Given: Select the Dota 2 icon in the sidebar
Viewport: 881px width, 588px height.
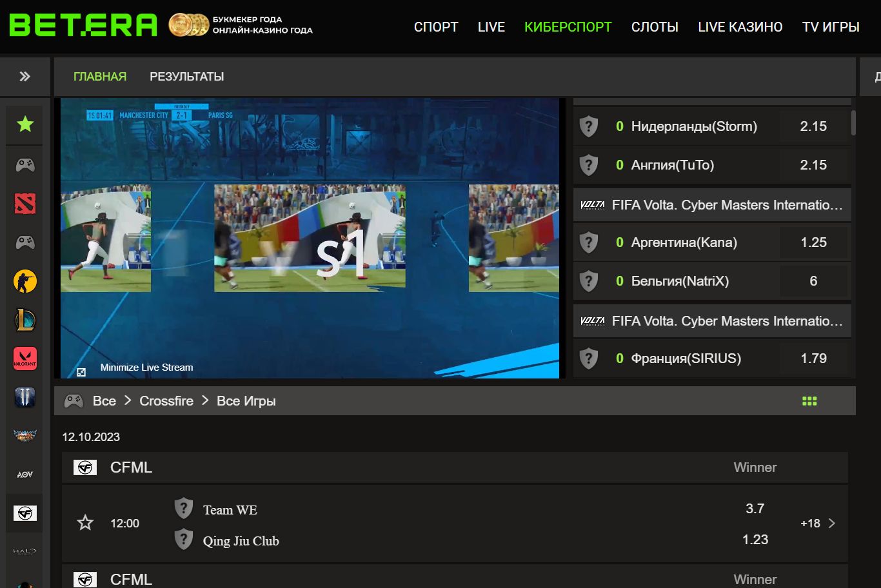Looking at the screenshot, I should (x=25, y=204).
